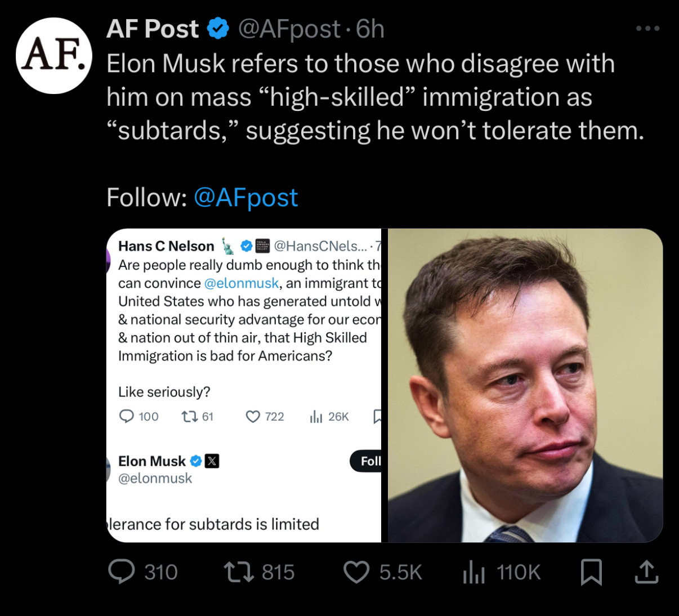Share the tweet via the upload icon
The width and height of the screenshot is (679, 616).
[646, 572]
